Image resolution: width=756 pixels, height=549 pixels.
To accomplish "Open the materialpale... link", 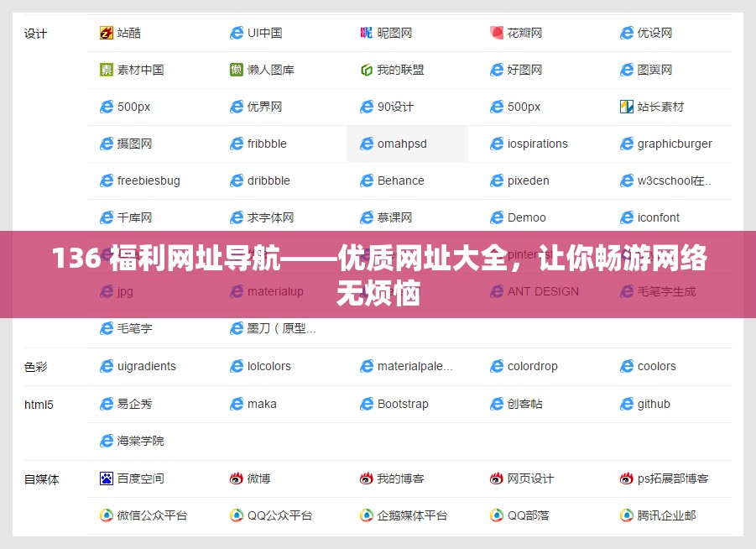I will pos(415,366).
